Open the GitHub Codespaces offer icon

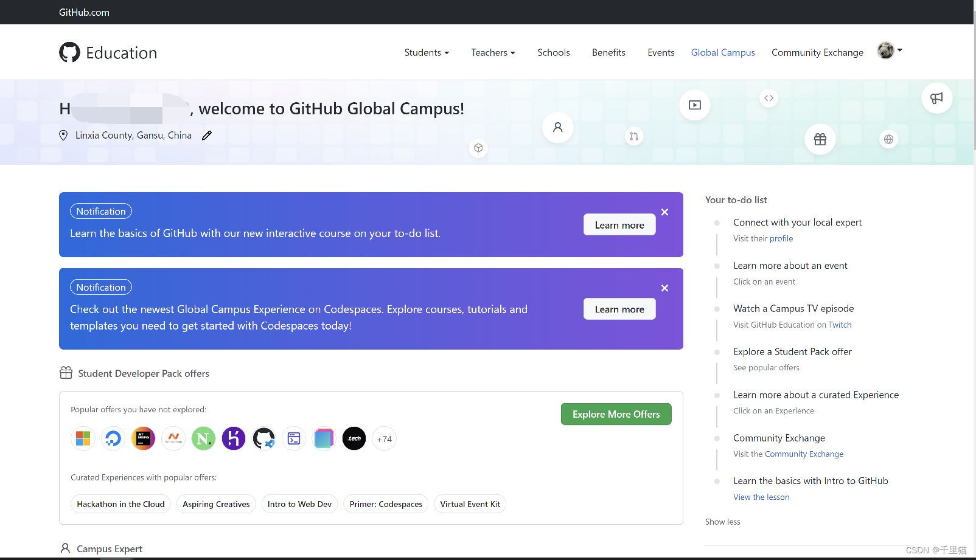coord(263,438)
